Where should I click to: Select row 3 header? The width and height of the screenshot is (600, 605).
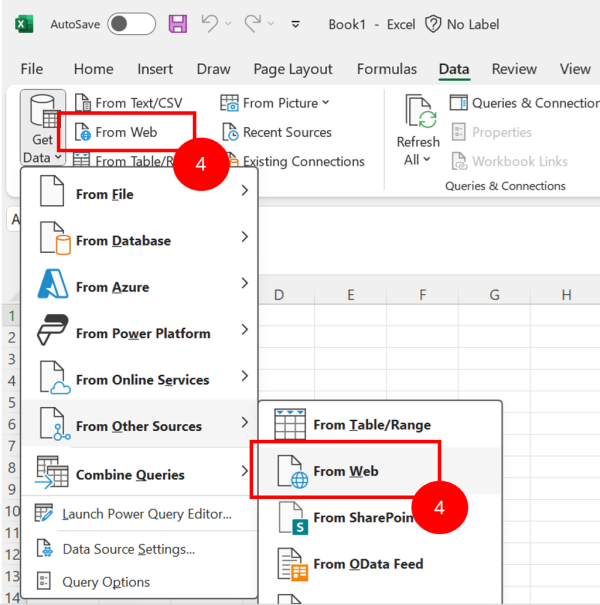pyautogui.click(x=12, y=359)
